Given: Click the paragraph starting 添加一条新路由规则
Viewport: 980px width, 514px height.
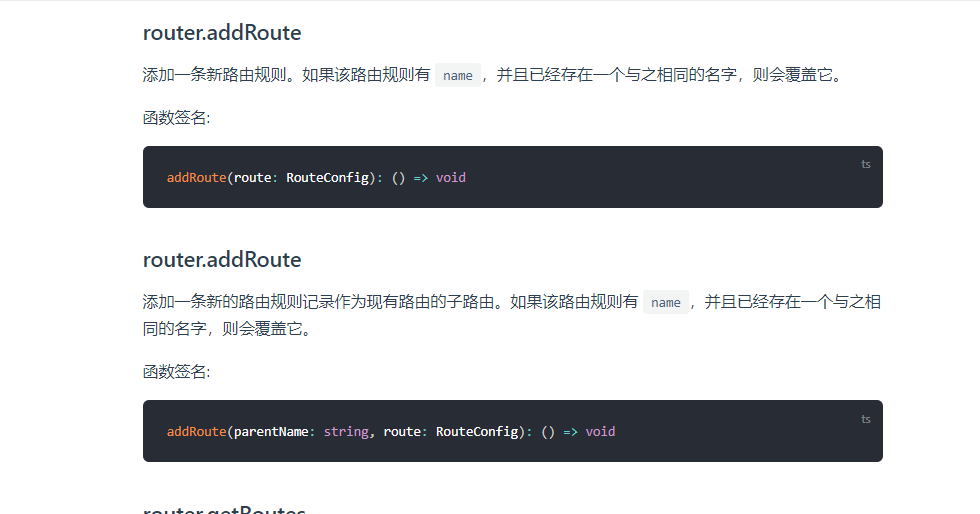Looking at the screenshot, I should click(494, 75).
